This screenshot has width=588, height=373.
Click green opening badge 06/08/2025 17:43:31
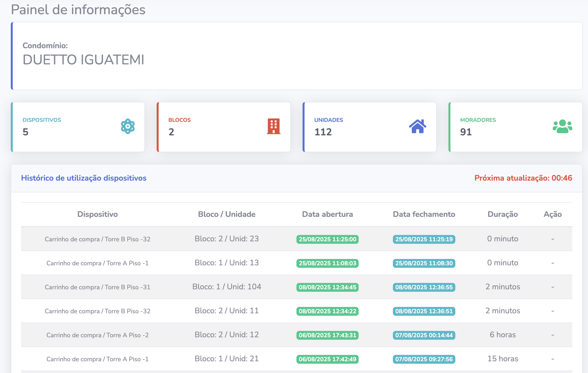[x=327, y=335]
